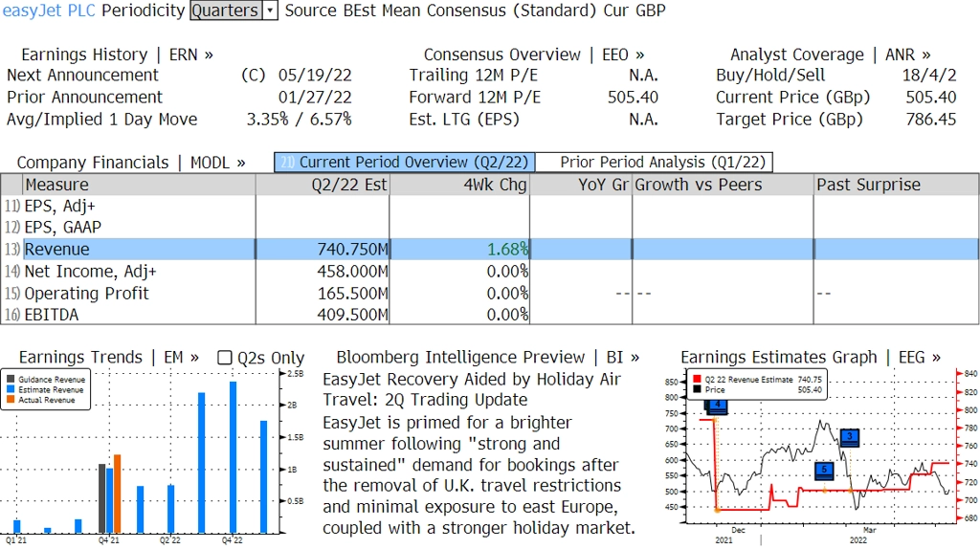The image size is (980, 549).
Task: Open Bloomberg Intelligence Preview BI link
Action: coord(487,358)
